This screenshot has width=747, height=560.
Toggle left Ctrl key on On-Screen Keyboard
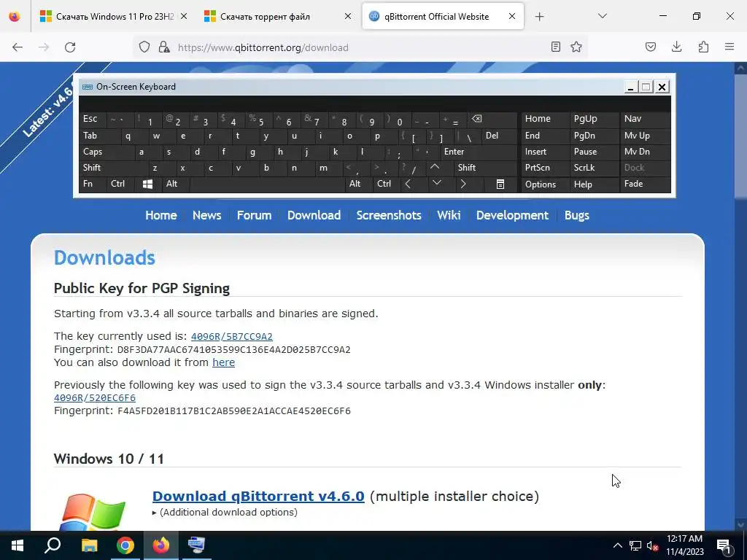click(x=120, y=184)
